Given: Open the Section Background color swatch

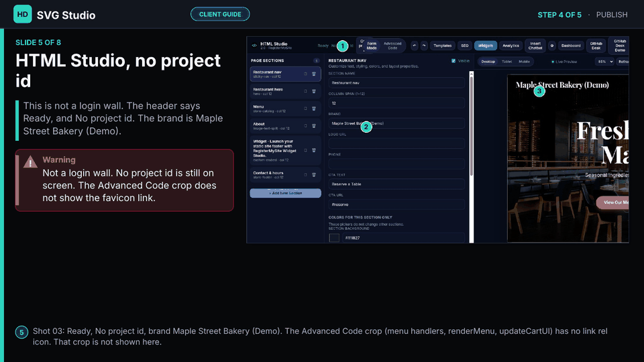Looking at the screenshot, I should click(x=334, y=238).
